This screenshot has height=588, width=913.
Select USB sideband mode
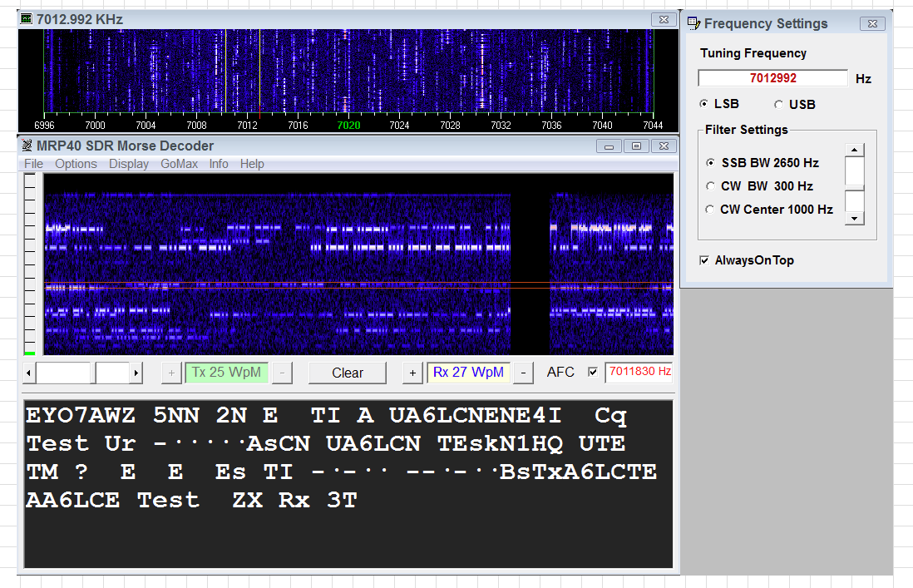tap(778, 104)
